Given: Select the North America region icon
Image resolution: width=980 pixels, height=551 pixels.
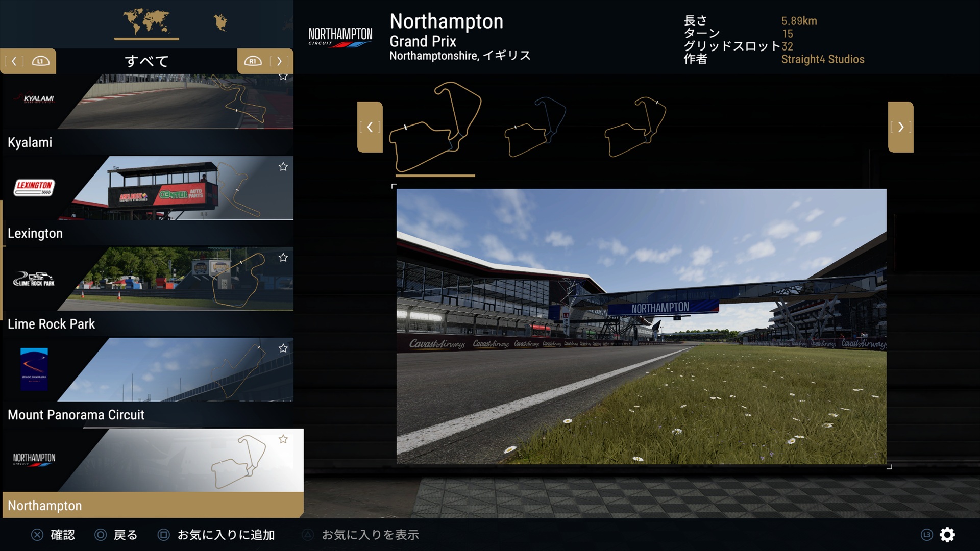Looking at the screenshot, I should coord(220,22).
